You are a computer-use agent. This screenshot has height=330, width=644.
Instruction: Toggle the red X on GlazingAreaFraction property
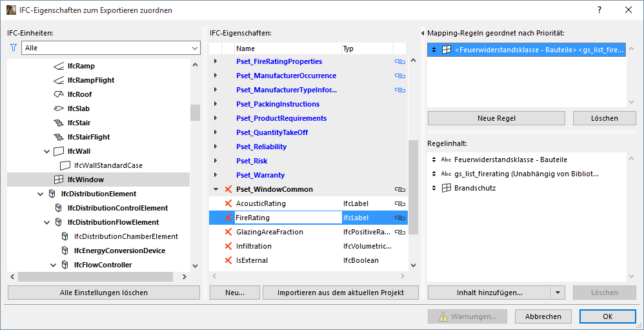(x=228, y=232)
